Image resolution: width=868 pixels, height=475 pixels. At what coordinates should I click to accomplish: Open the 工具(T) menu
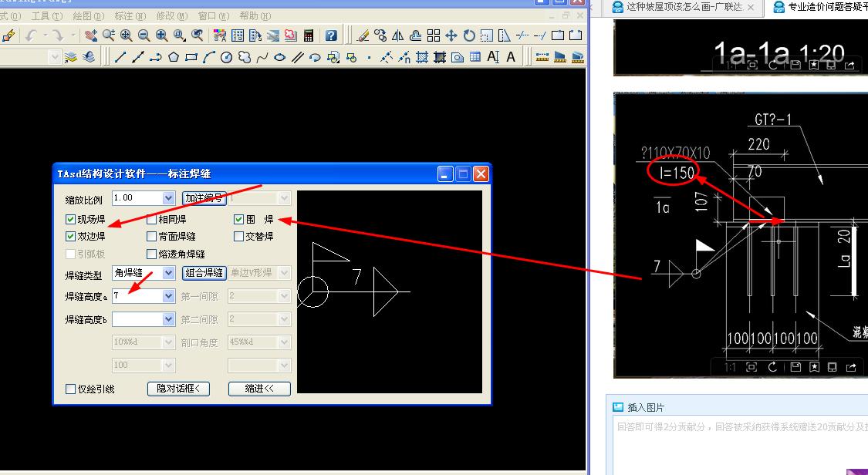coord(47,16)
